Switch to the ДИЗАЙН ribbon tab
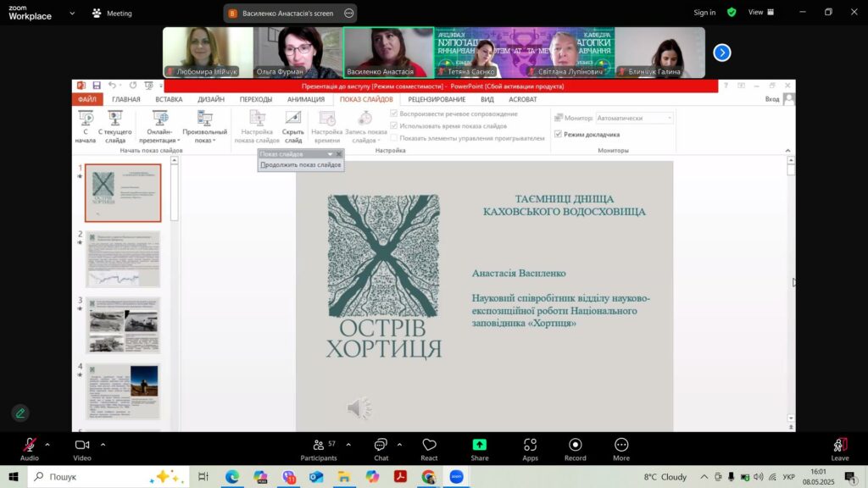The image size is (868, 488). (211, 99)
